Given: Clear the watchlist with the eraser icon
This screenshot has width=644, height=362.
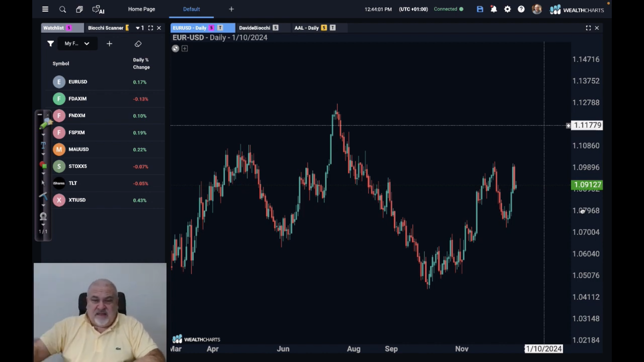Looking at the screenshot, I should click(x=138, y=44).
